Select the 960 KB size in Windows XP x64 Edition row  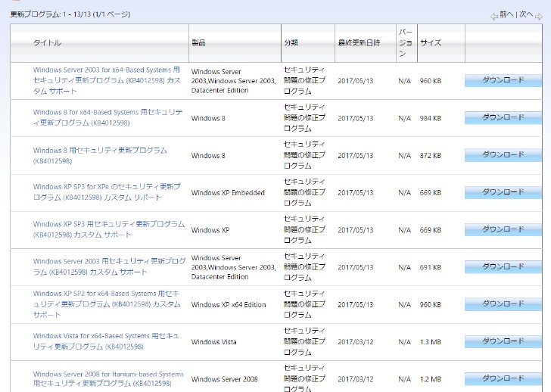[431, 304]
